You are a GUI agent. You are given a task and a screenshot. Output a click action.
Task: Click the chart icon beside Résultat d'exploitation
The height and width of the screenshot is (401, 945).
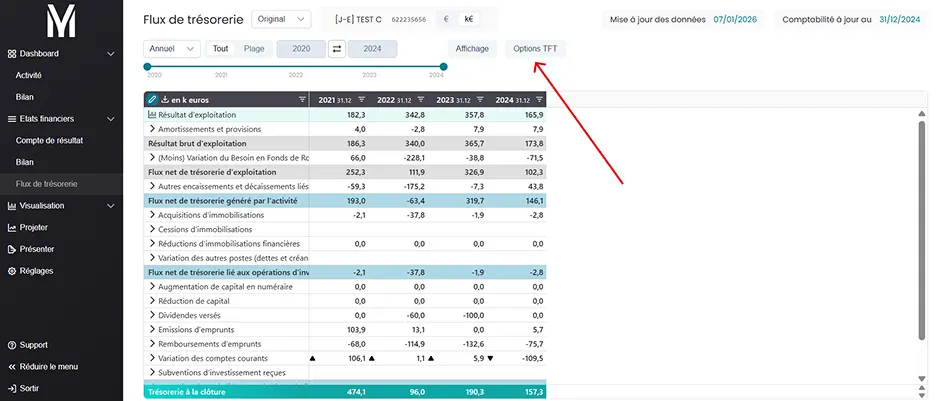(152, 116)
